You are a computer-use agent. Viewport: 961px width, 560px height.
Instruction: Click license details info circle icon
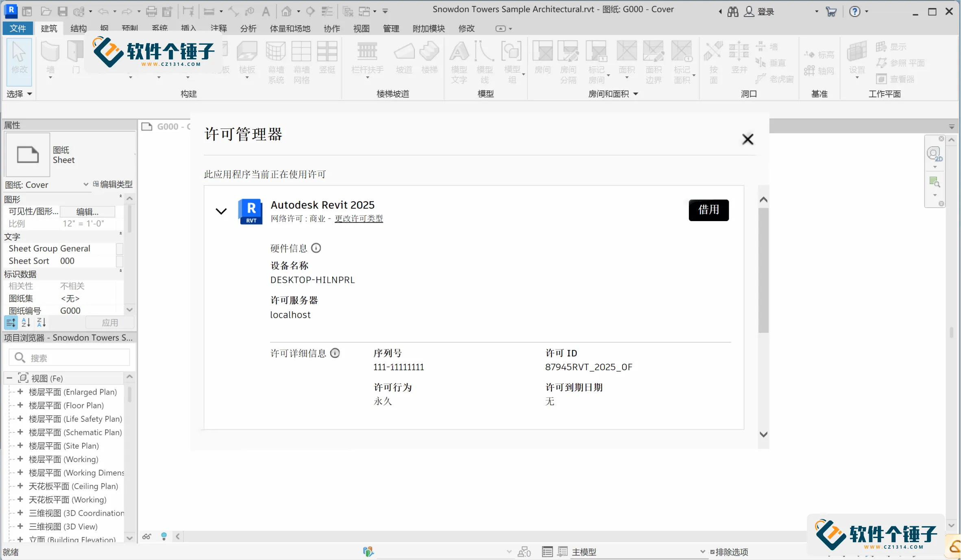pyautogui.click(x=335, y=353)
